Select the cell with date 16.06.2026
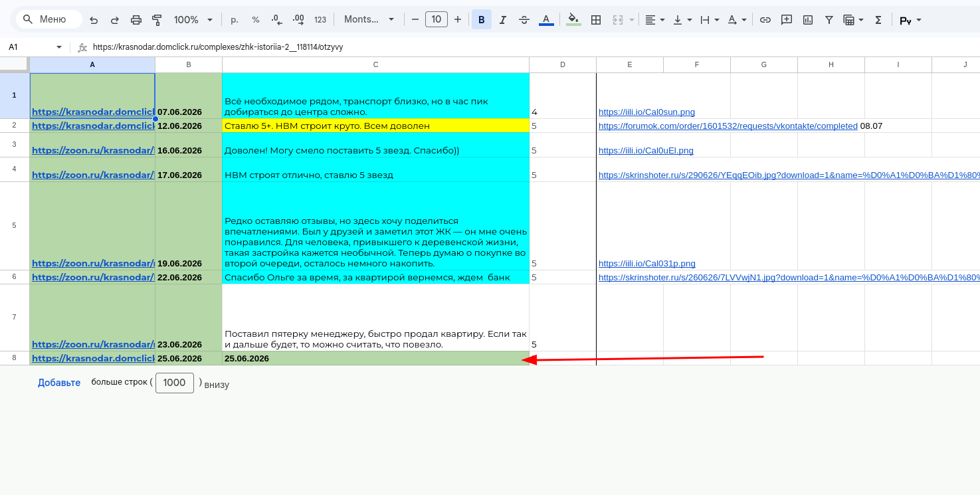This screenshot has height=495, width=980. [189, 145]
